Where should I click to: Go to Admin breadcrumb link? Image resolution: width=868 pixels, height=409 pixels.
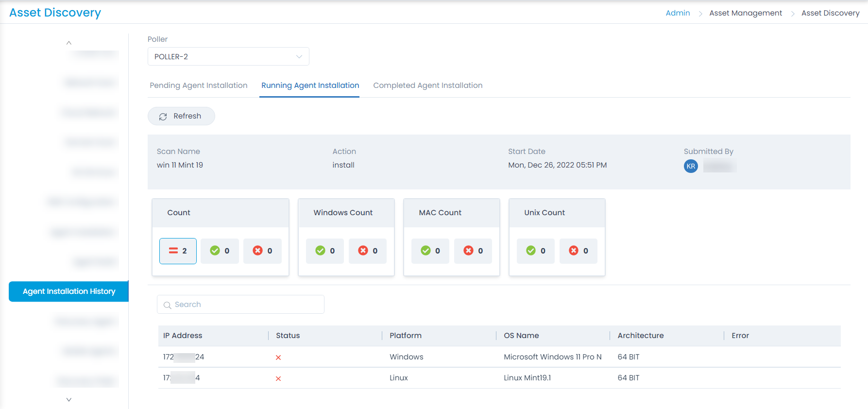click(678, 13)
